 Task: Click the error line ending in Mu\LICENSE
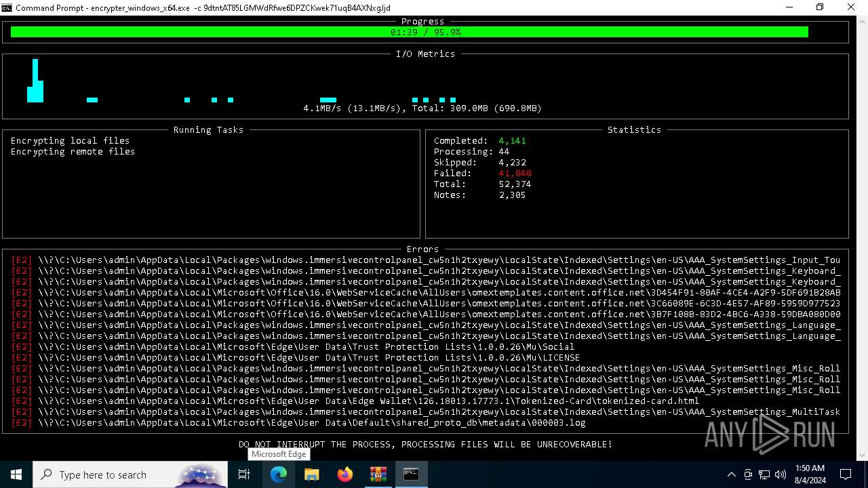point(296,358)
